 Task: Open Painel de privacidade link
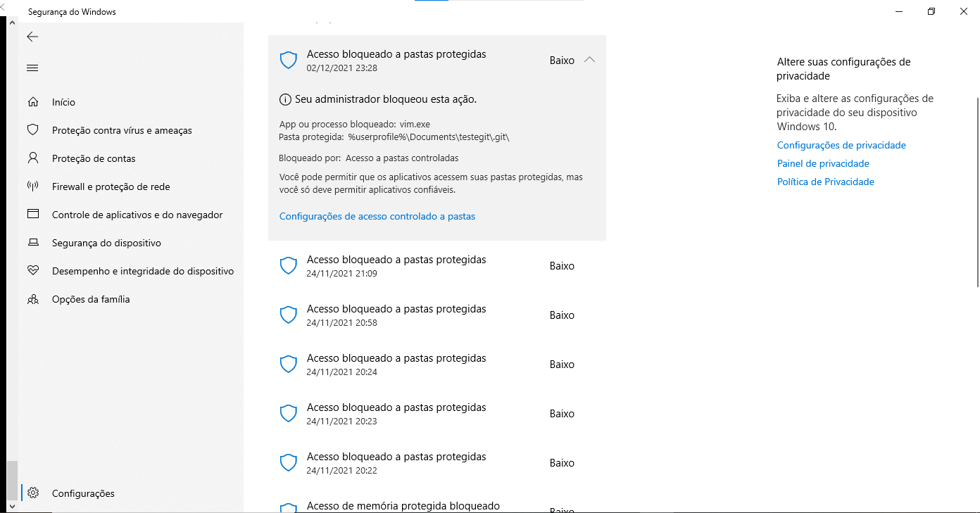(823, 163)
